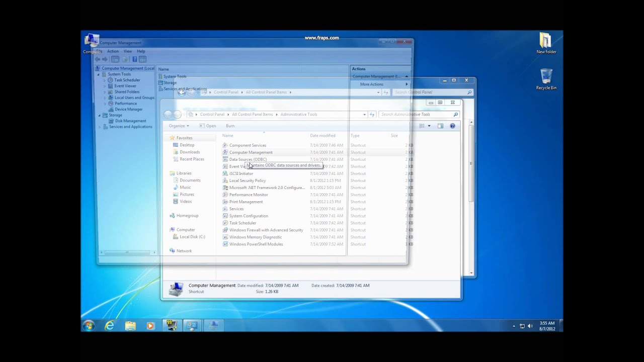Screen dimensions: 644x362
Task: Select Local Users and Groups tree icon
Action: 111,98
